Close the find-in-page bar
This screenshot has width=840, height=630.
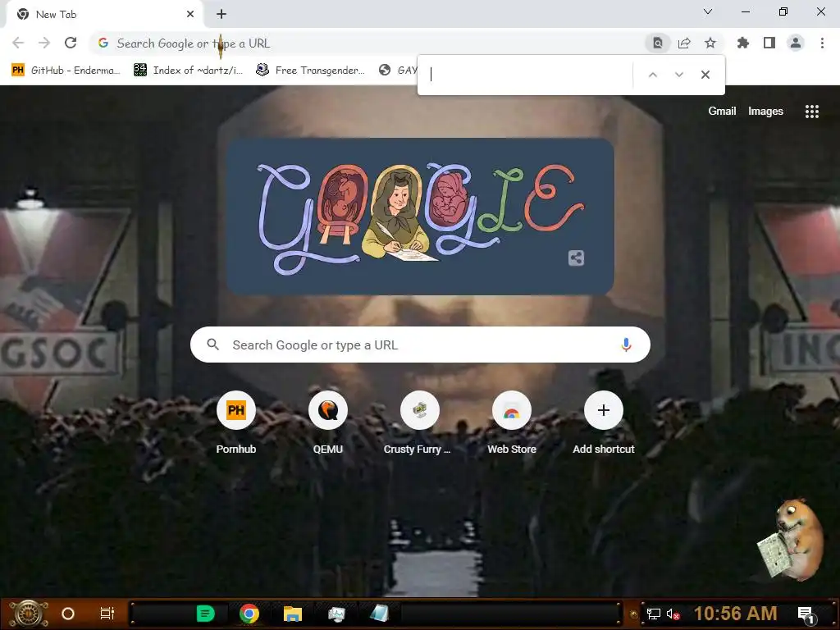coord(705,75)
